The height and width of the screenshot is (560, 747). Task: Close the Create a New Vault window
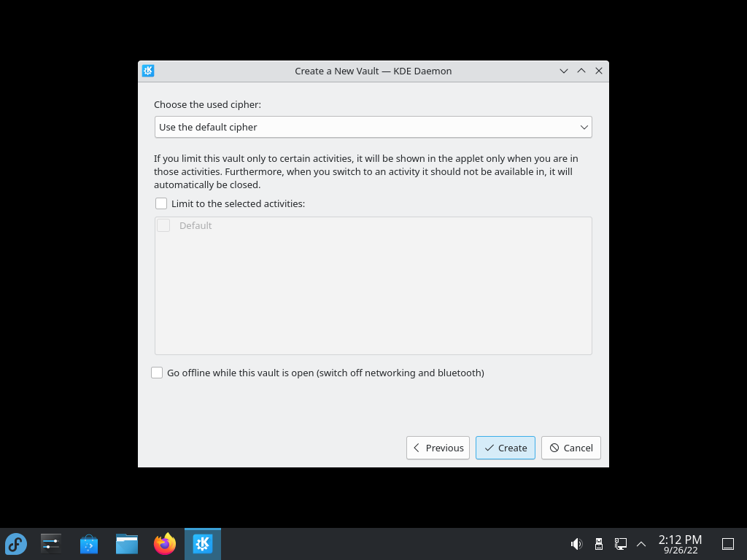coord(599,71)
